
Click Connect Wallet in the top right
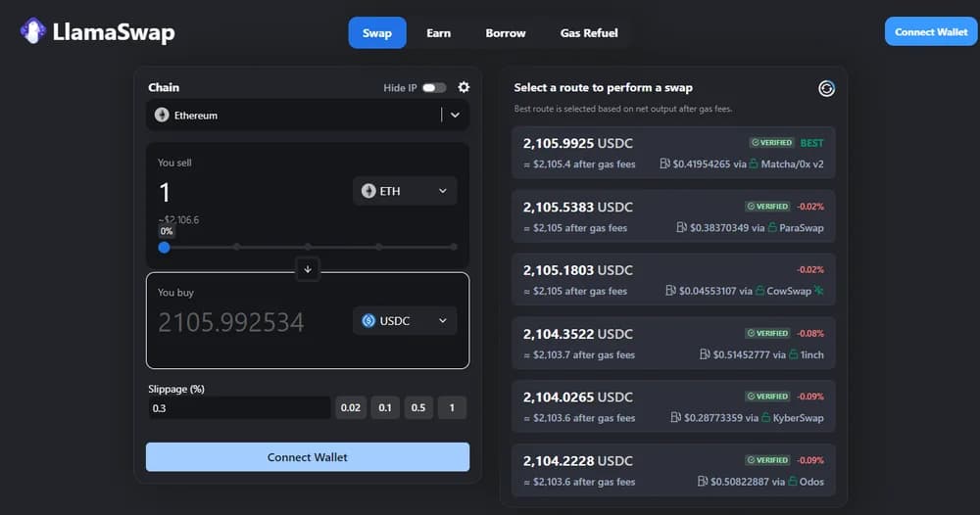tap(930, 31)
